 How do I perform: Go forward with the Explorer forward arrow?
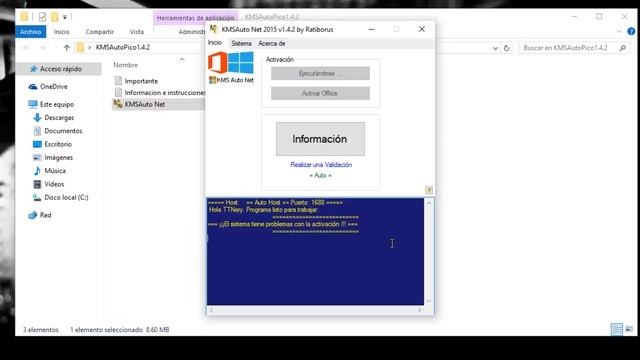(x=42, y=48)
